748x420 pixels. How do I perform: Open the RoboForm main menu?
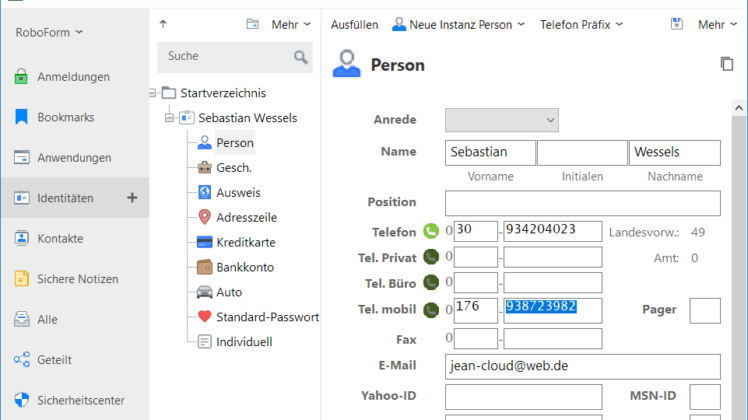[x=49, y=32]
